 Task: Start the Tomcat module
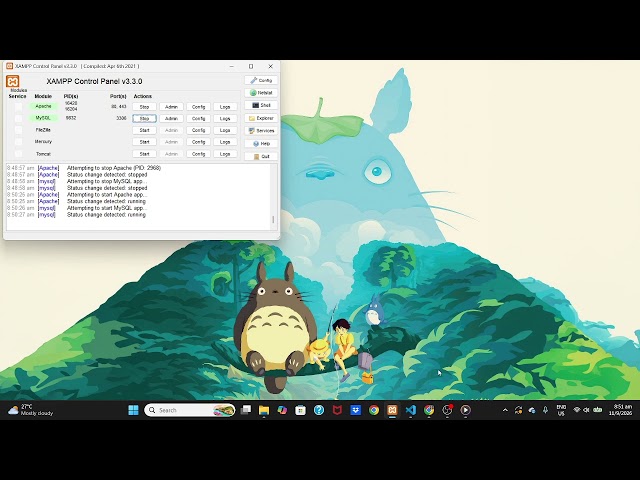coord(144,154)
